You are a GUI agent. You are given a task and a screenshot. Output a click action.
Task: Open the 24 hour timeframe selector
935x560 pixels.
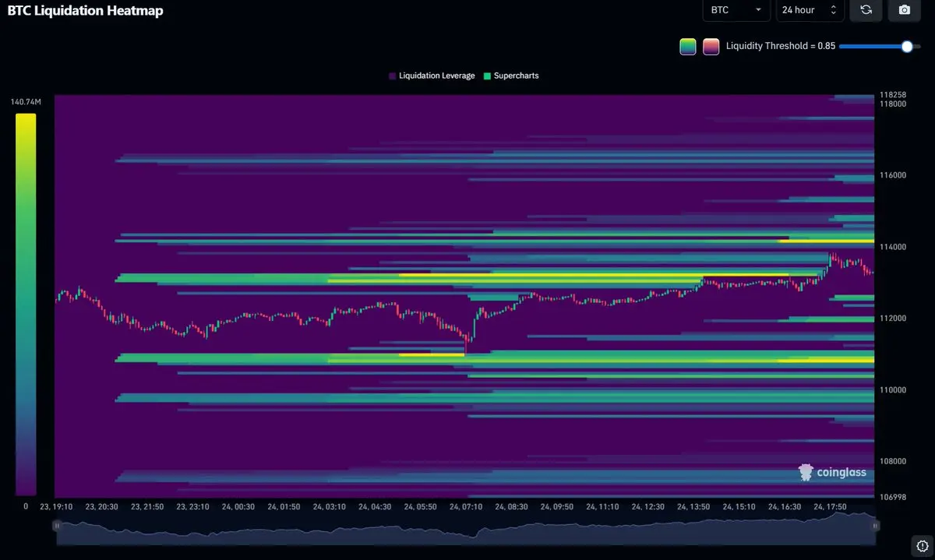click(810, 10)
